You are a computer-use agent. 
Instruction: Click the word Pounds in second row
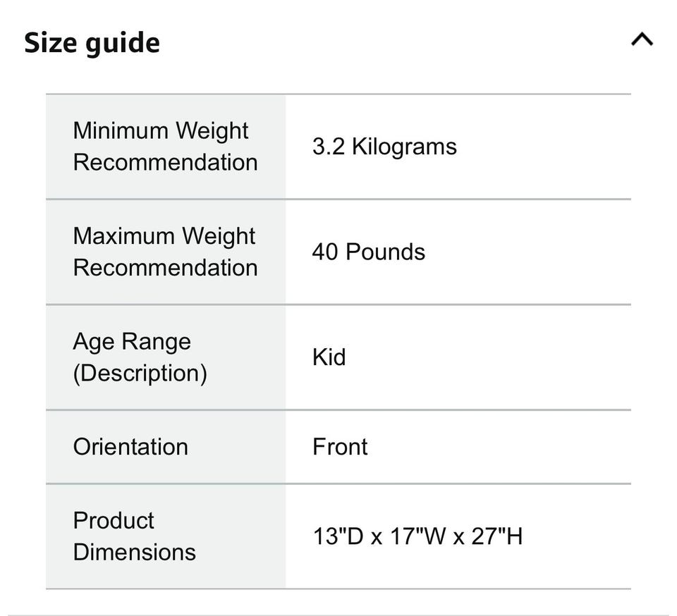(x=385, y=252)
